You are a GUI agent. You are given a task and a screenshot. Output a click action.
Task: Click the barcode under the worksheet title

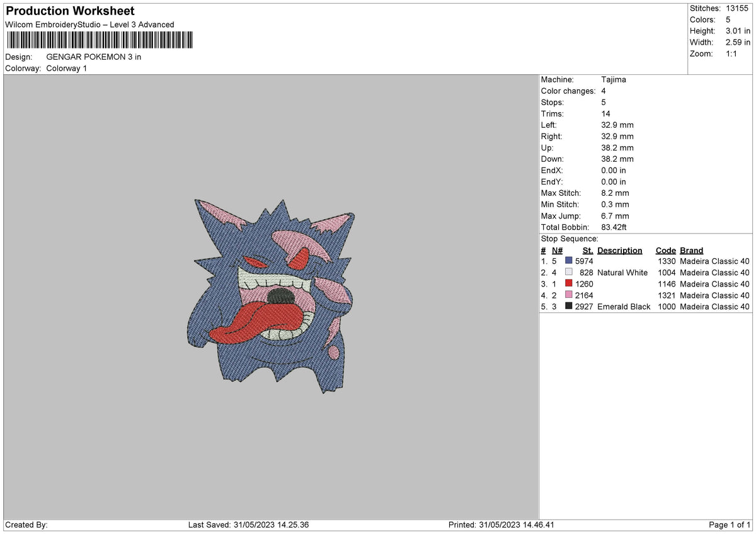100,40
